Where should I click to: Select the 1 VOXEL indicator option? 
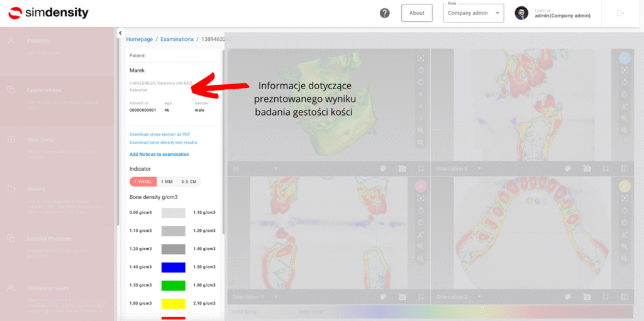(x=143, y=182)
